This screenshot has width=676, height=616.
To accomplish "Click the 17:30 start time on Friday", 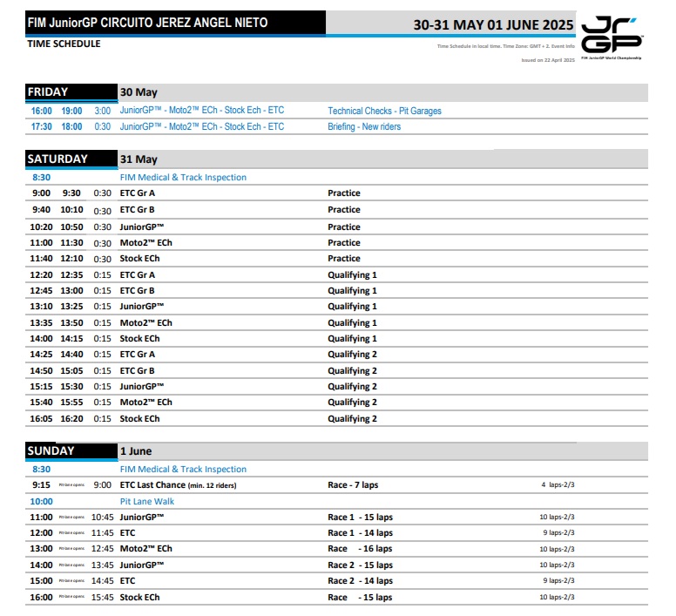I will click(42, 126).
